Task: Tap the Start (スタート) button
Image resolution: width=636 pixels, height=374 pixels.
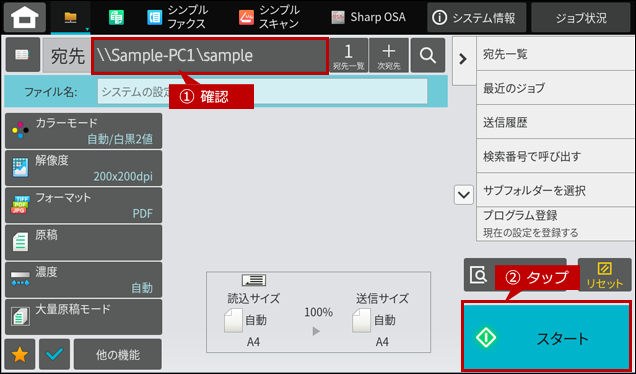Action: coord(546,337)
